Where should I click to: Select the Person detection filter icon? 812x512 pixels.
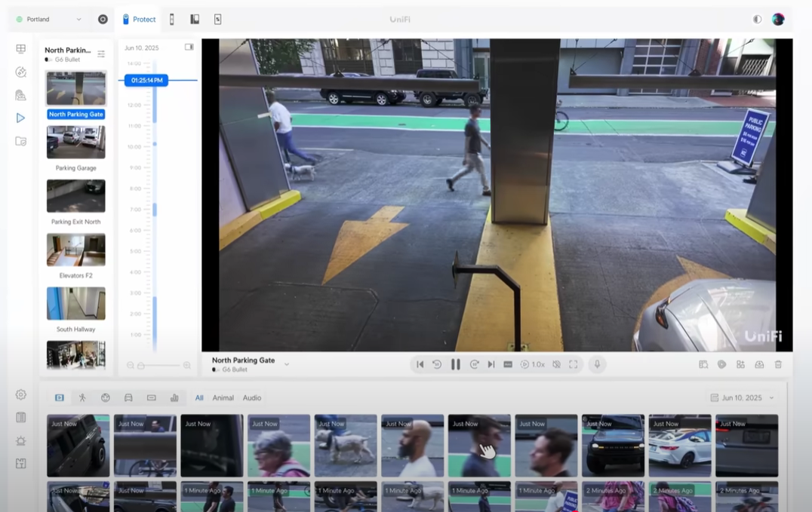(84, 397)
